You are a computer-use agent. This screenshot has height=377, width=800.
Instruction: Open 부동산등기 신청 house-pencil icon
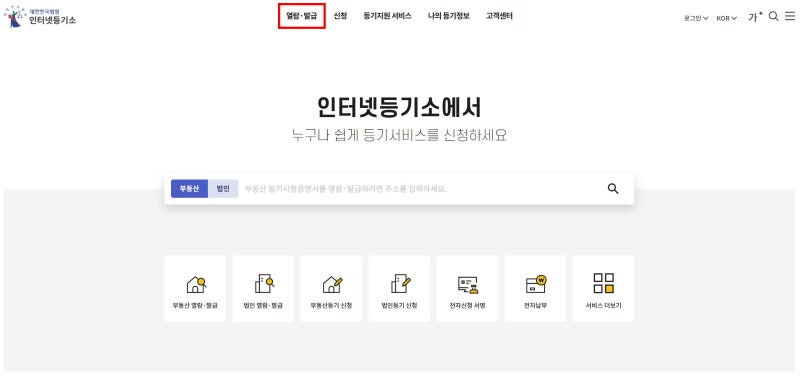[332, 284]
